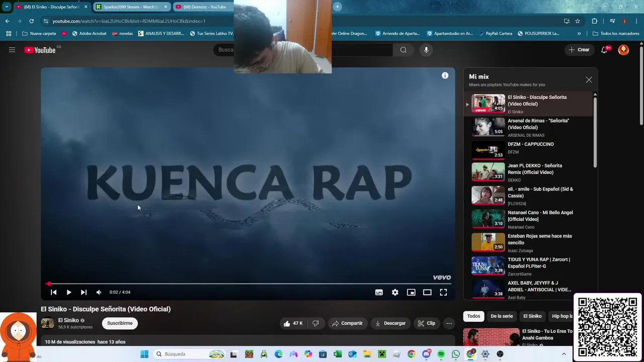Open WhatsApp from the taskbar
This screenshot has width=644, height=362.
(x=456, y=354)
